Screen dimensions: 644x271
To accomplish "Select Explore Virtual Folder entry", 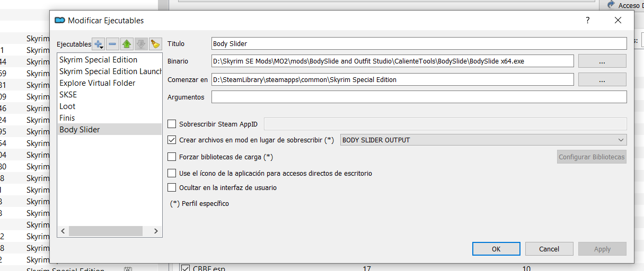I will pos(110,83).
